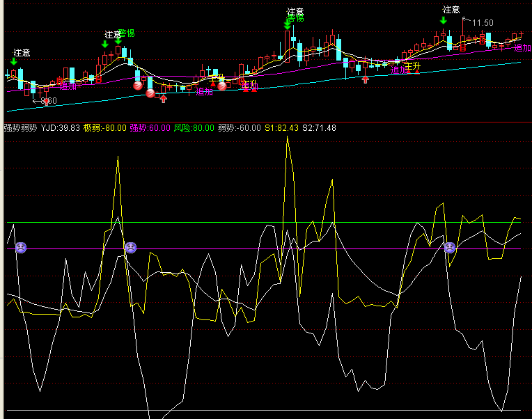Click the S2:71.48 legend value

[x=319, y=128]
